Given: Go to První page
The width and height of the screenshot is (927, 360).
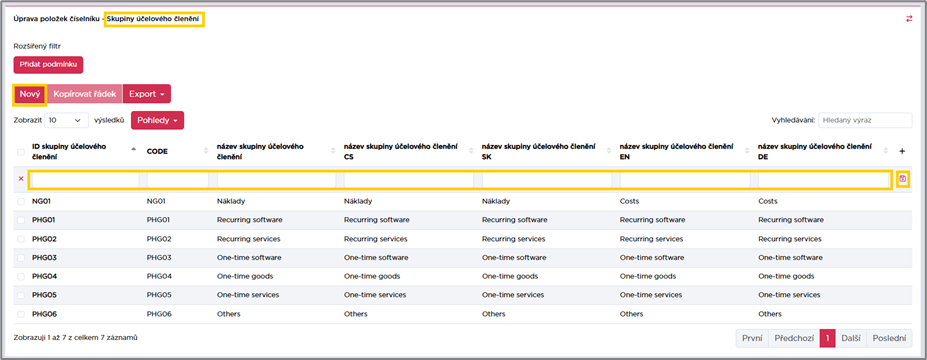Looking at the screenshot, I should (x=752, y=339).
